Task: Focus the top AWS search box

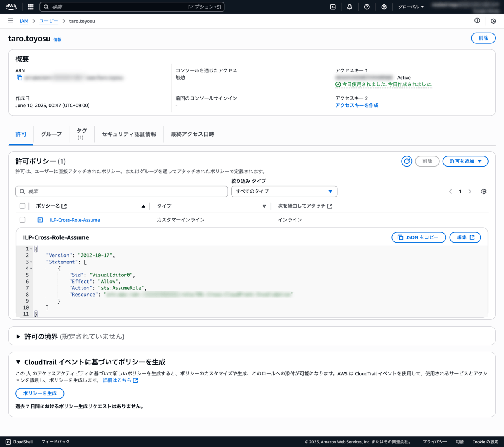Action: (132, 7)
